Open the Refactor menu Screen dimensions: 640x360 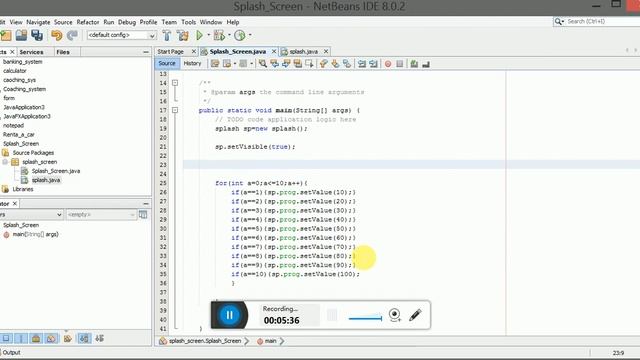pyautogui.click(x=88, y=22)
